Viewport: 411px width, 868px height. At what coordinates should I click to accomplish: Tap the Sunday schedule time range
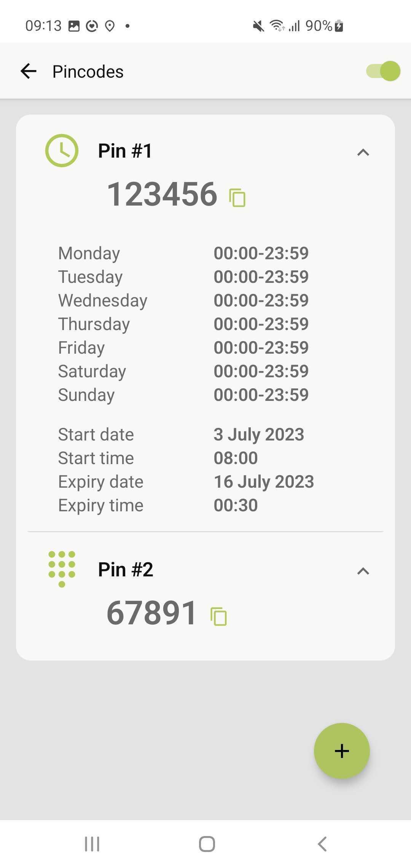(x=261, y=395)
